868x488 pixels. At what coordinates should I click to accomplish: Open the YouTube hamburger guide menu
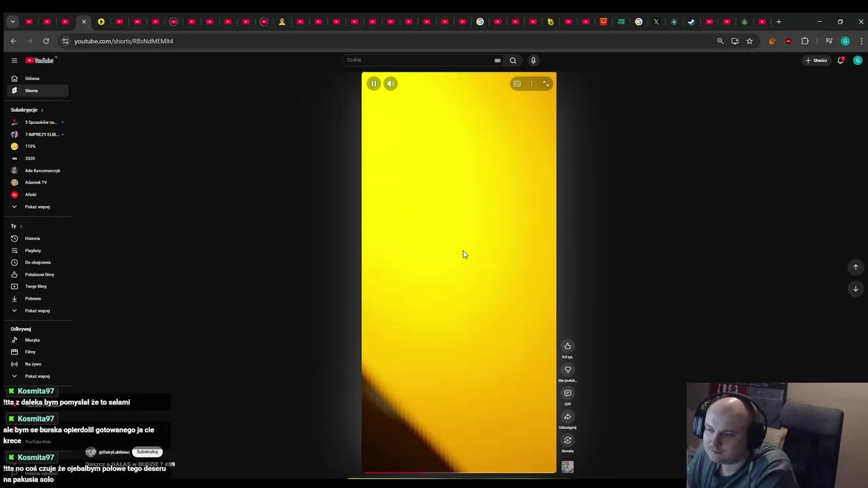point(14,60)
